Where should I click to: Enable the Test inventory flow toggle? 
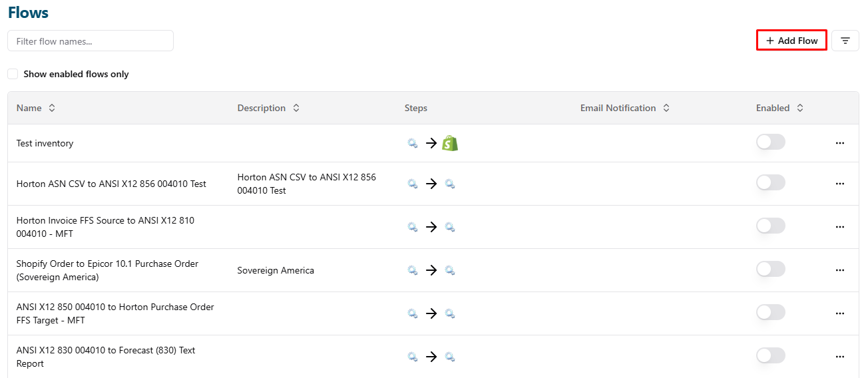771,142
